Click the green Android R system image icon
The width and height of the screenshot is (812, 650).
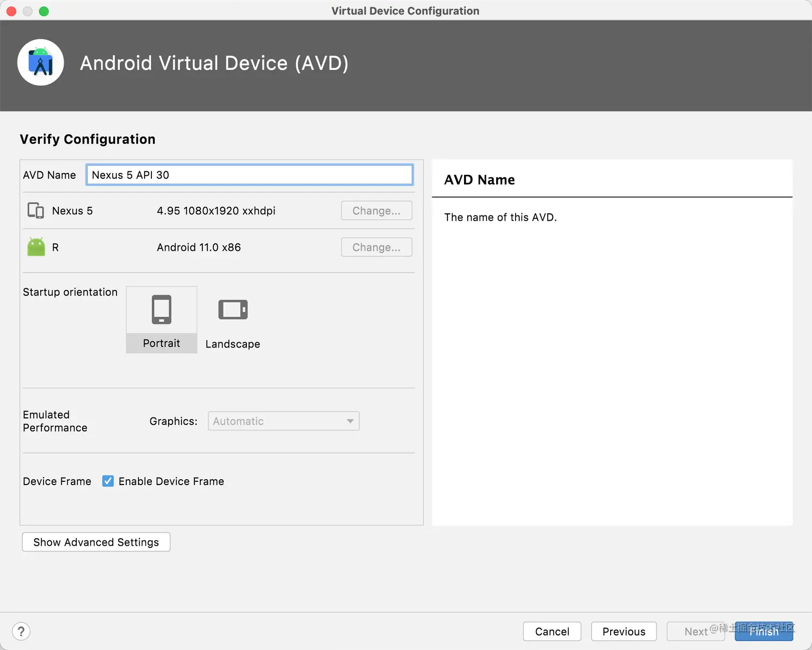[x=36, y=247]
